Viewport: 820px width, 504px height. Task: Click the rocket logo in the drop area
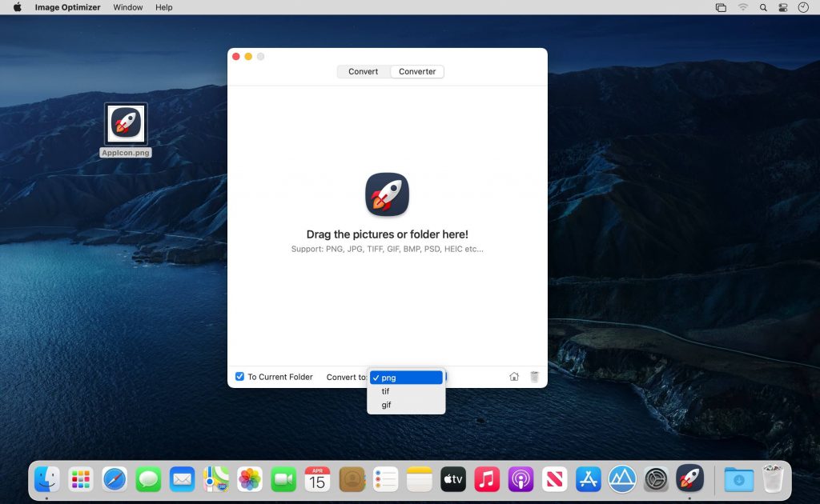[387, 194]
